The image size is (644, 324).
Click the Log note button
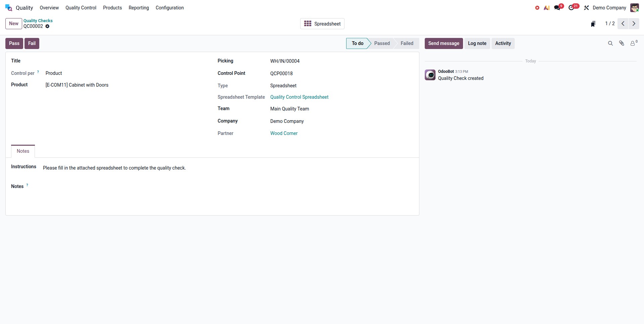coord(477,43)
